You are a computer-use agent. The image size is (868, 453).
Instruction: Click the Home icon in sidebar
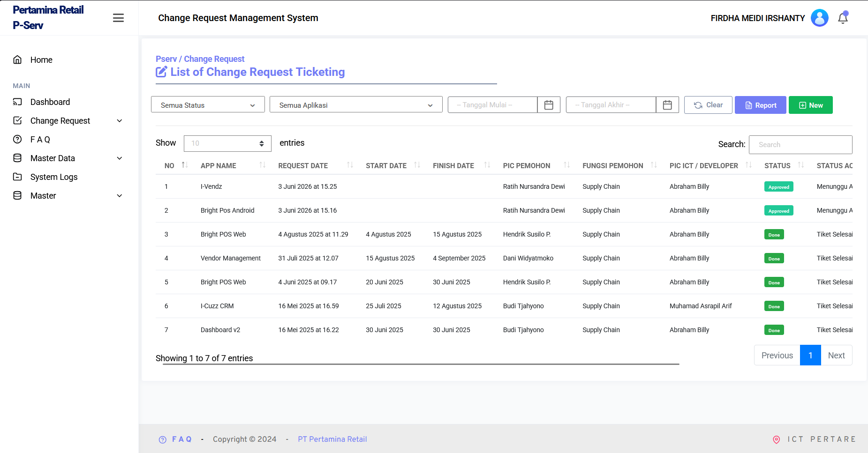[x=17, y=59]
